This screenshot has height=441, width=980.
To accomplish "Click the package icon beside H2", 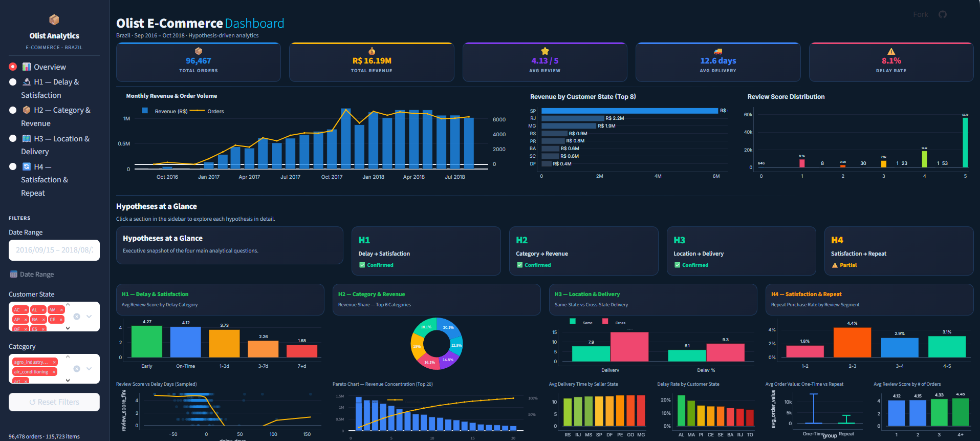I will pyautogui.click(x=27, y=110).
